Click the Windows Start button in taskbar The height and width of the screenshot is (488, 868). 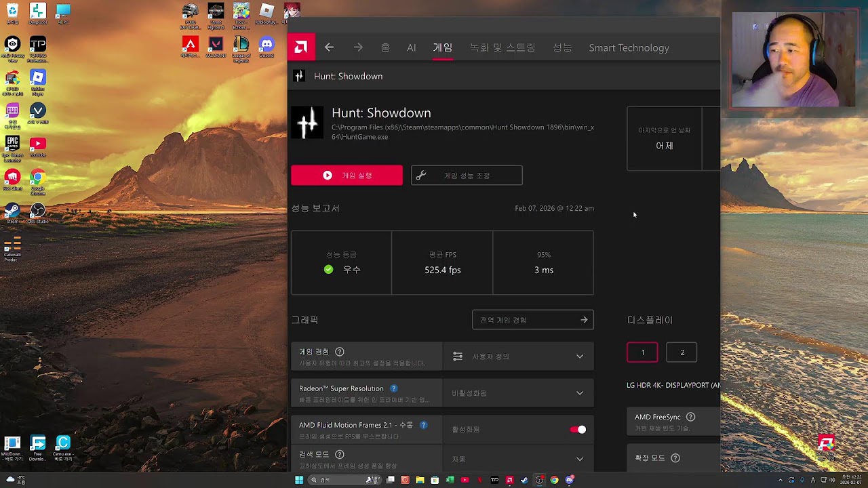click(298, 480)
